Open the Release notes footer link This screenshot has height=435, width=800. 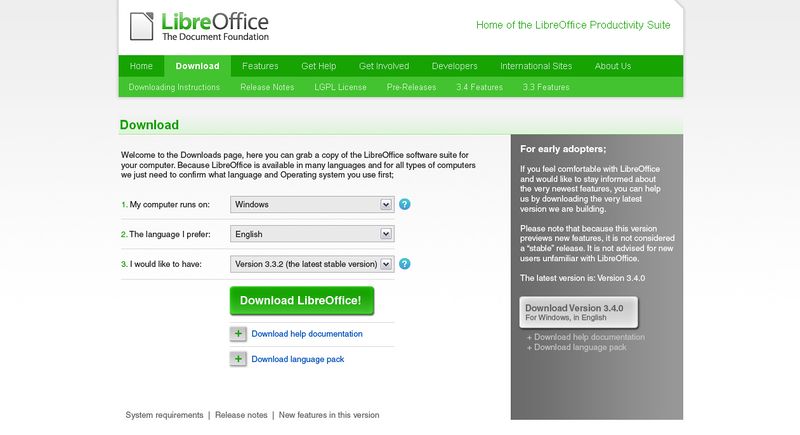[x=241, y=415]
